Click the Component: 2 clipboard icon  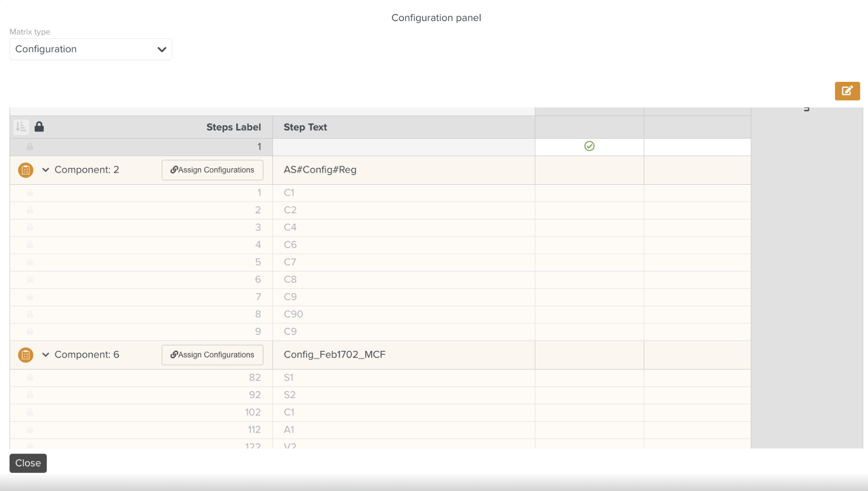[26, 170]
